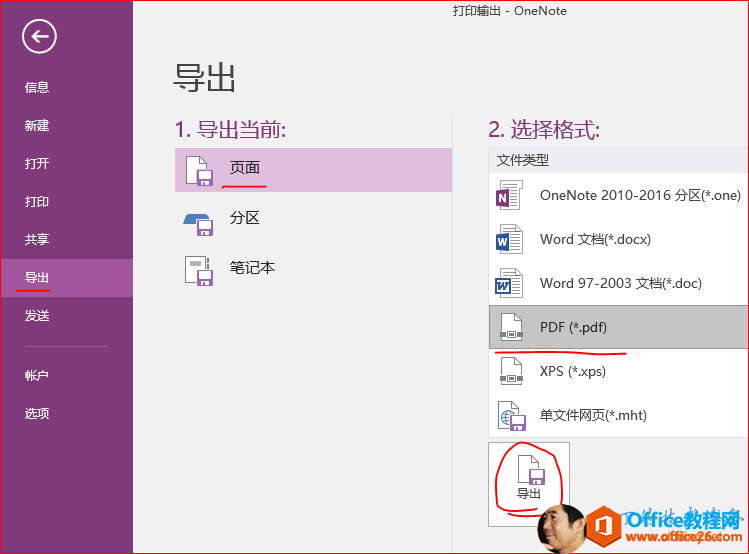Go to 打开 (Open) in sidebar
Viewport: 749px width, 554px height.
pos(37,164)
